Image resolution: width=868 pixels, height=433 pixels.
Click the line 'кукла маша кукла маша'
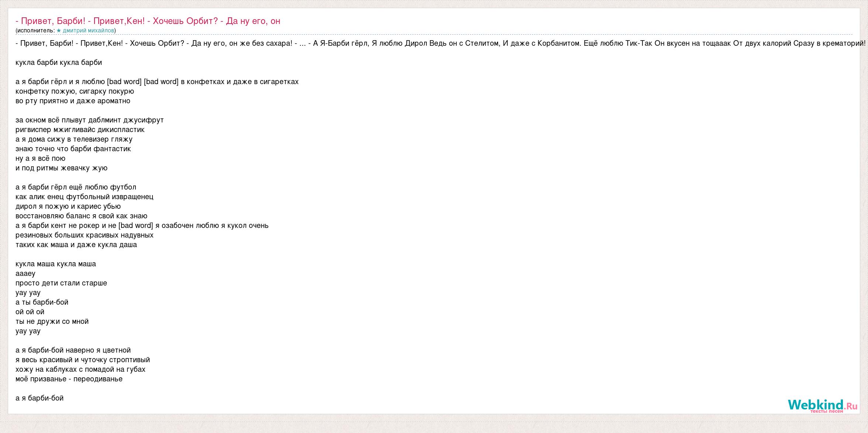[56, 264]
